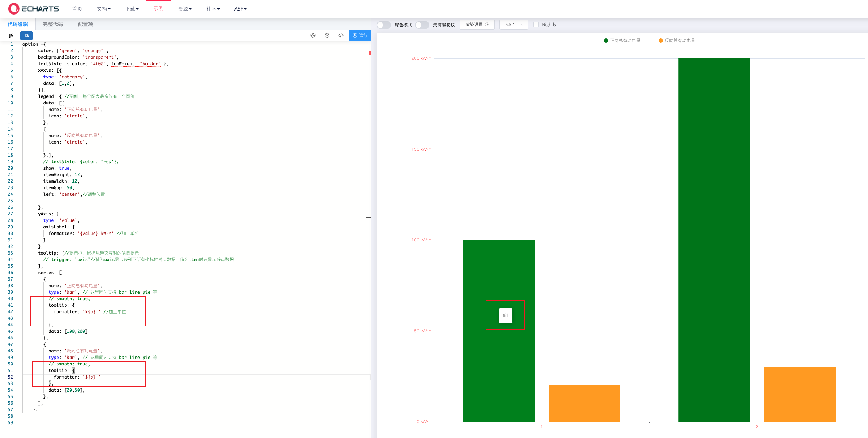
Task: Check the Nightly checkbox
Action: [x=536, y=25]
